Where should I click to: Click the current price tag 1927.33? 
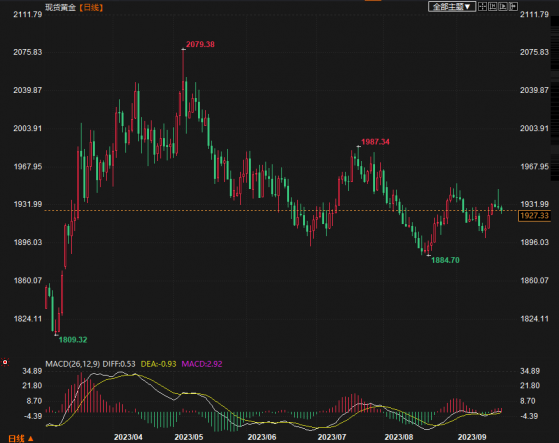(534, 216)
